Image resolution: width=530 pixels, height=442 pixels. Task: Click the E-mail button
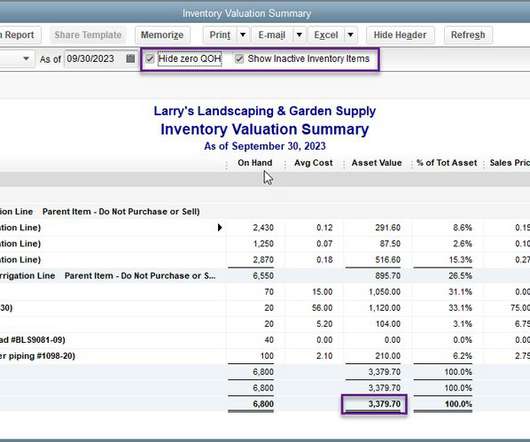[272, 35]
